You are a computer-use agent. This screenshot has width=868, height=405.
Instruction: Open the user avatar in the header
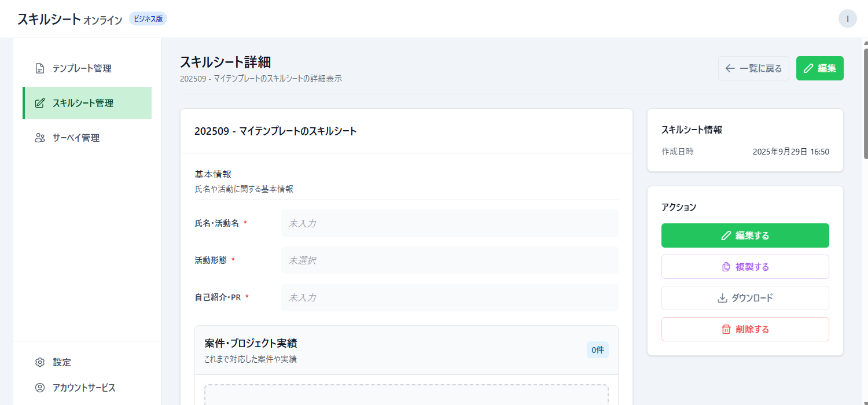(847, 19)
